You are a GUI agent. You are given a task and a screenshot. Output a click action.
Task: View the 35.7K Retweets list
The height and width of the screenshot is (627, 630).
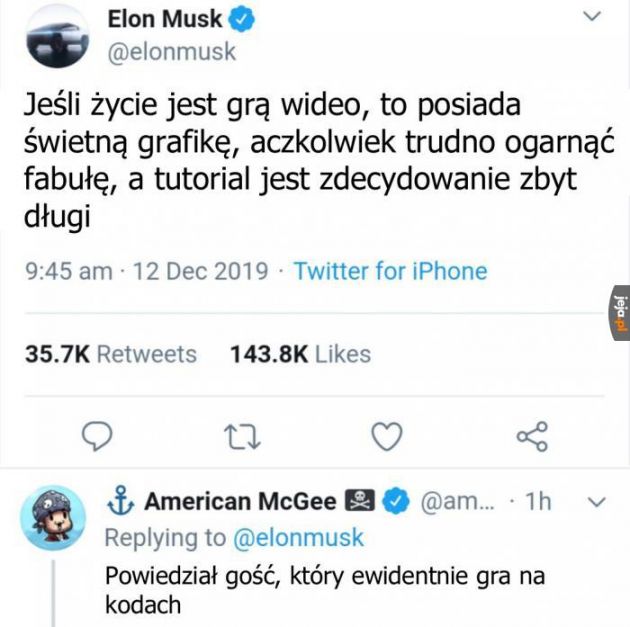(110, 354)
